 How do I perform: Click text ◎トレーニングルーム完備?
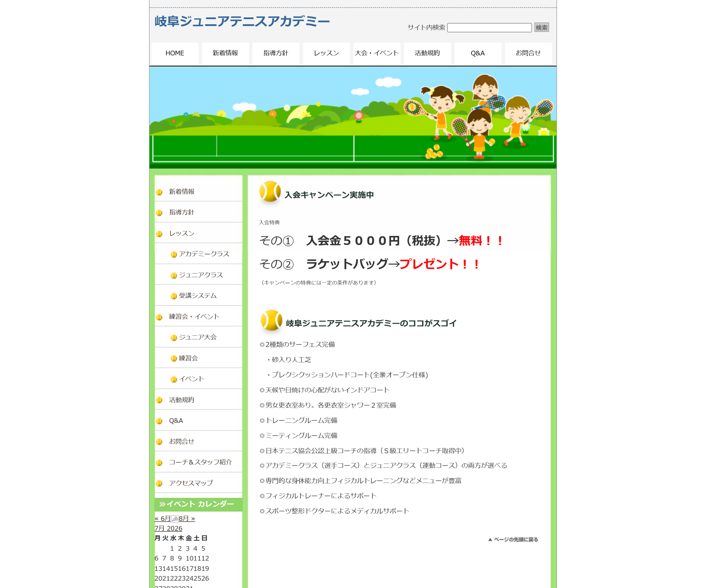tap(299, 421)
